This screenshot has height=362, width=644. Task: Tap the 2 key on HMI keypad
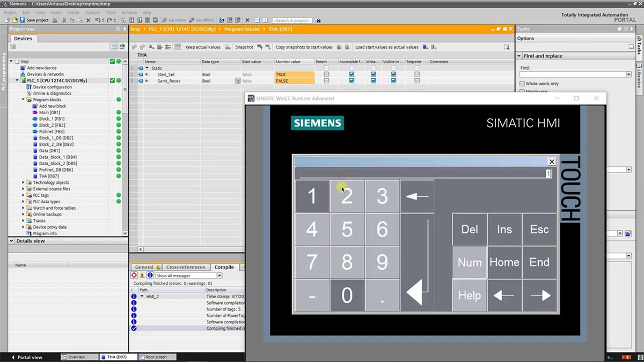(x=347, y=196)
